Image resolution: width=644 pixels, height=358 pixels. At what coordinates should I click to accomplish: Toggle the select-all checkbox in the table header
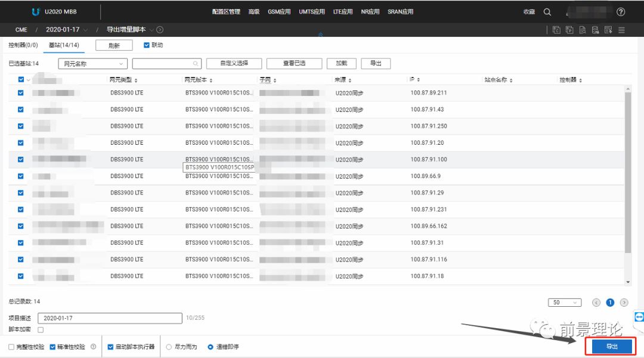pos(21,80)
